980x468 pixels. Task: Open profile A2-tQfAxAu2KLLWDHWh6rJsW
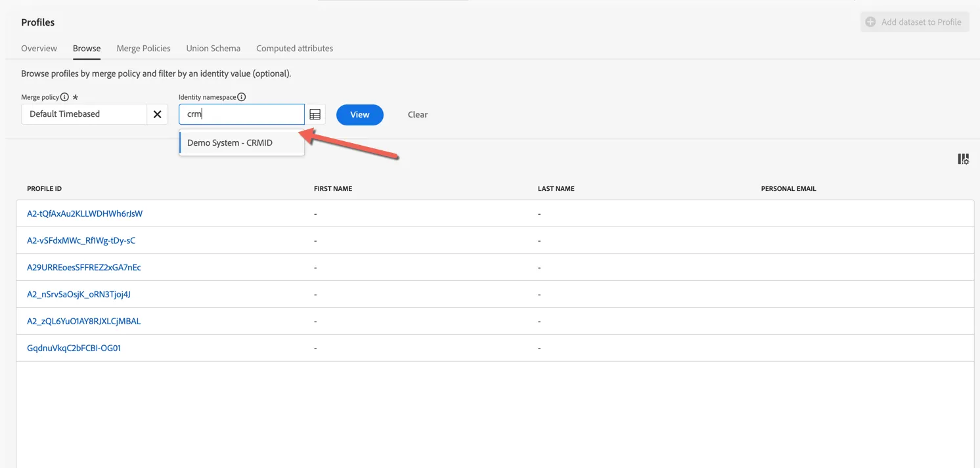(x=85, y=213)
